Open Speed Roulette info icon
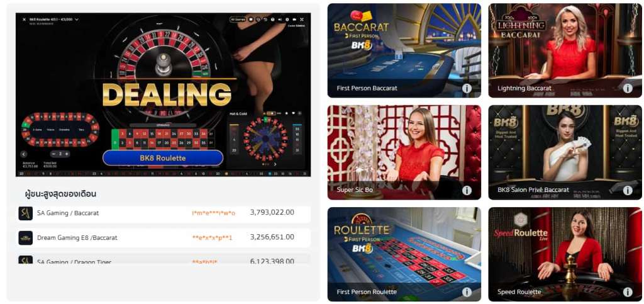The width and height of the screenshot is (644, 304). click(628, 292)
